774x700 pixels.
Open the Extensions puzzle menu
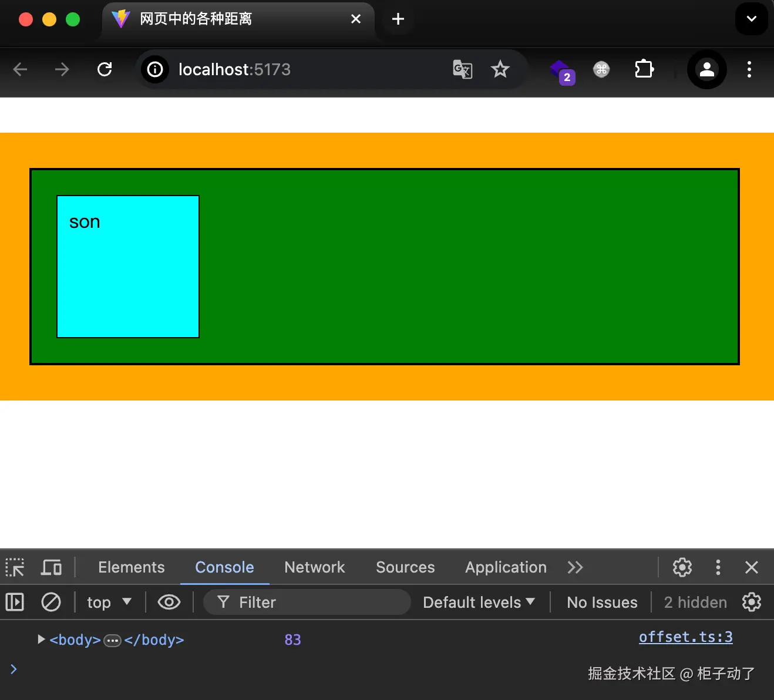coord(644,69)
